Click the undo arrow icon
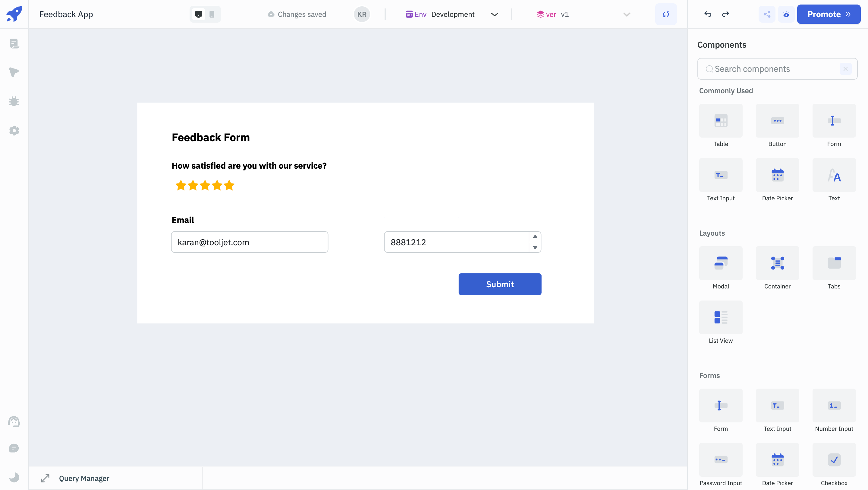868x490 pixels. (708, 14)
